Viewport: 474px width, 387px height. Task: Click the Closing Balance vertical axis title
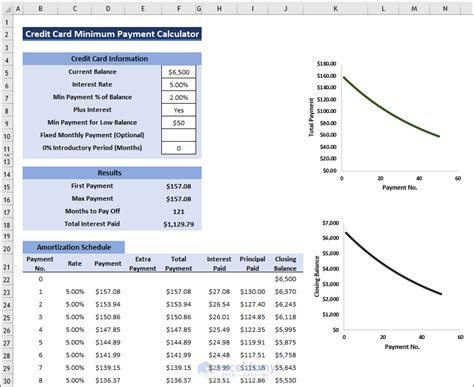tap(317, 276)
